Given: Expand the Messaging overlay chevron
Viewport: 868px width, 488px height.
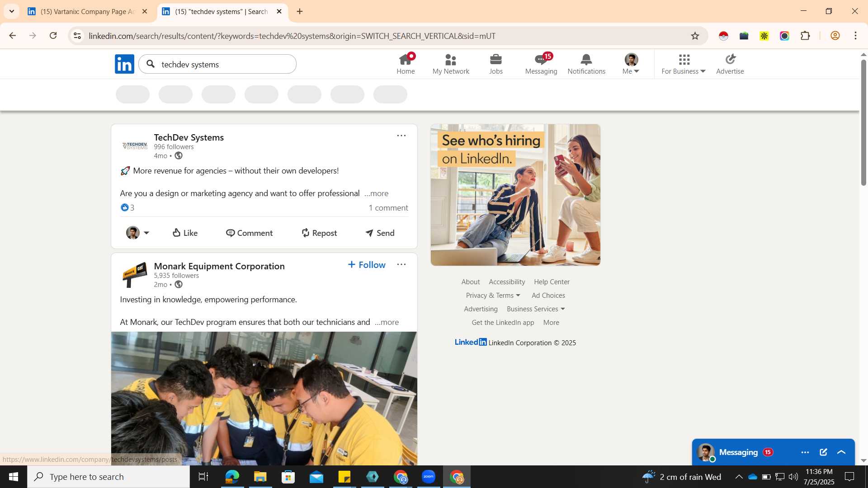Looking at the screenshot, I should tap(841, 452).
